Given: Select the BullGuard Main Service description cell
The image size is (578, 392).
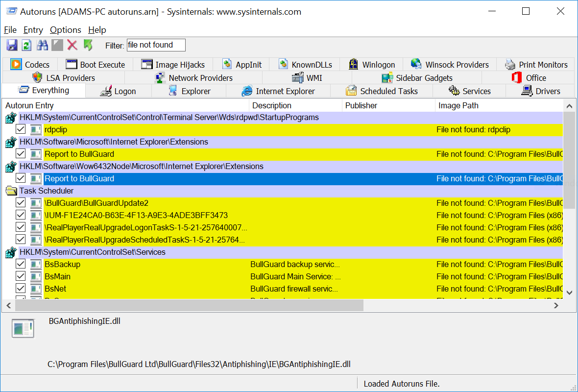Looking at the screenshot, I should [x=296, y=276].
